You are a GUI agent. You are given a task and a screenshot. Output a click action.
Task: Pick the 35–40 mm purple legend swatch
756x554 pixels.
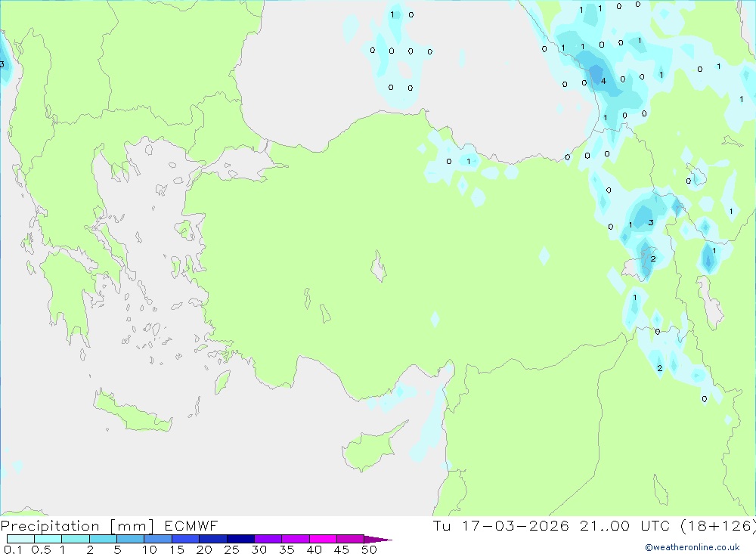[295, 539]
